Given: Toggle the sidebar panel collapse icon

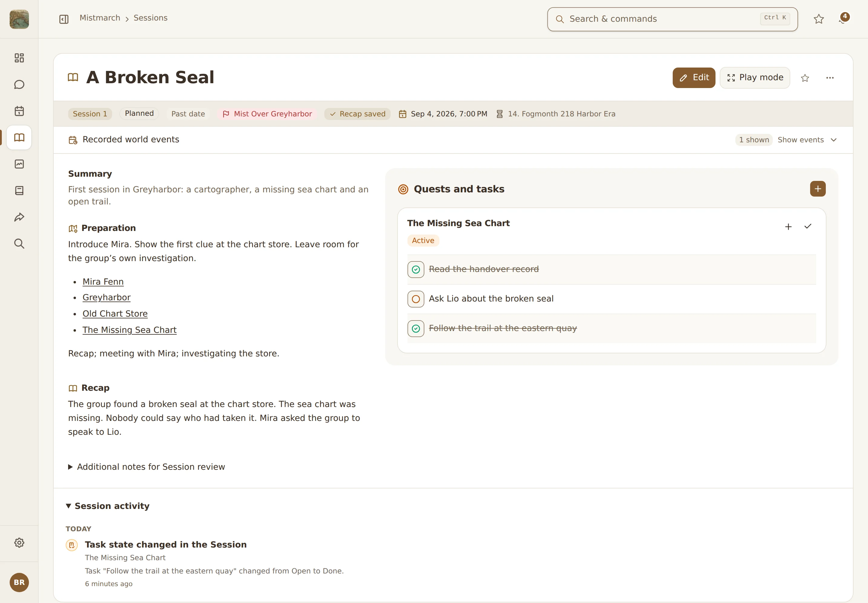Looking at the screenshot, I should point(64,19).
